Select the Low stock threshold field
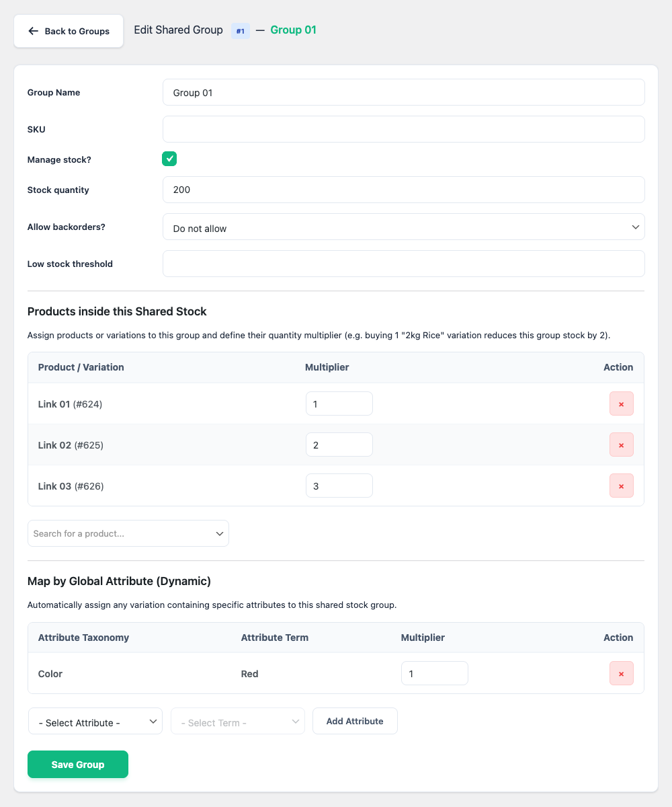Image resolution: width=672 pixels, height=807 pixels. pyautogui.click(x=403, y=264)
